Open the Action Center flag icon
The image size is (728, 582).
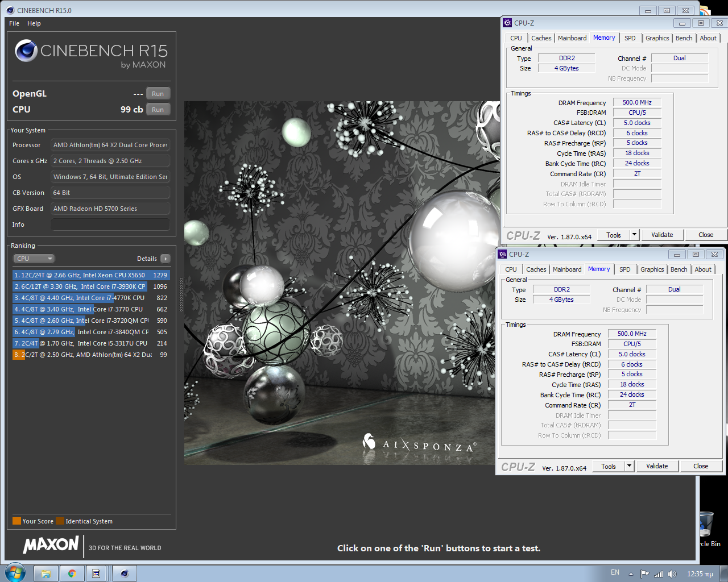point(644,574)
